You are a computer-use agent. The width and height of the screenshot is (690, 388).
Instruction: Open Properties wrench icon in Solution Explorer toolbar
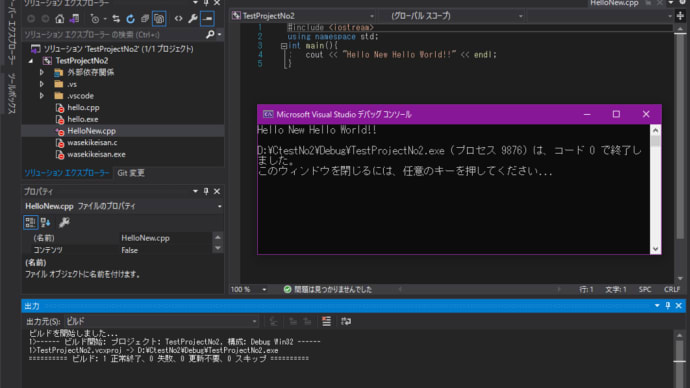[192, 19]
